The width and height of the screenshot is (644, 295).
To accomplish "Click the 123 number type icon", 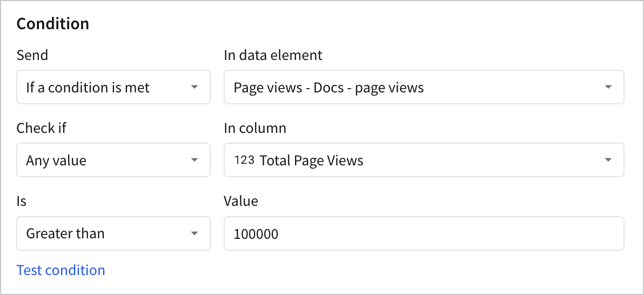I will (x=244, y=160).
